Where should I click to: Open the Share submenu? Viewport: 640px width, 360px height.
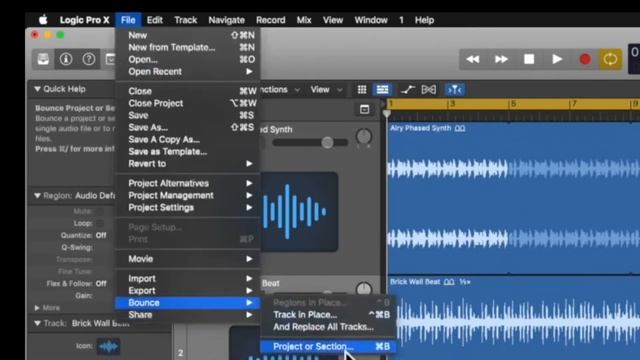coord(188,315)
